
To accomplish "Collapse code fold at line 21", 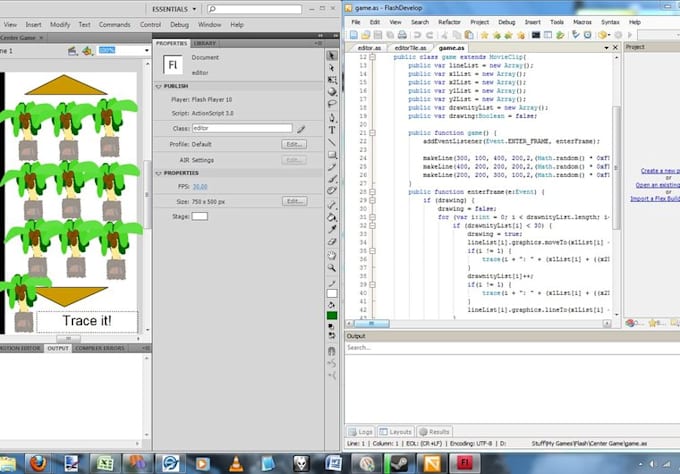I will (x=373, y=133).
